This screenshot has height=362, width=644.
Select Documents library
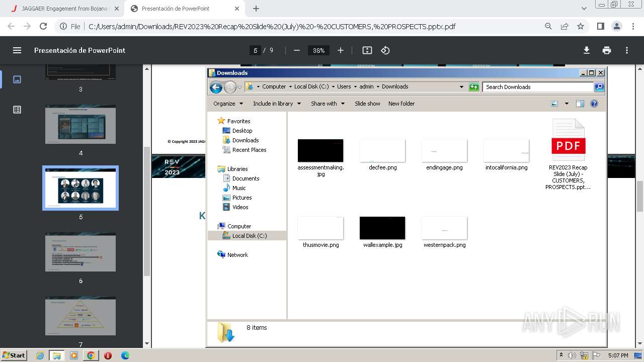(x=246, y=178)
